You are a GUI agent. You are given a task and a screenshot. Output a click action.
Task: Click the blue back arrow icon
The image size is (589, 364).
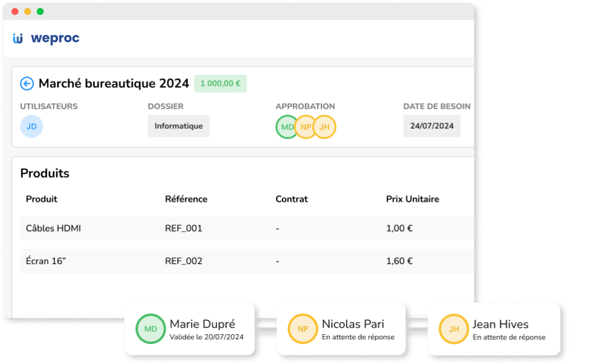(x=27, y=84)
